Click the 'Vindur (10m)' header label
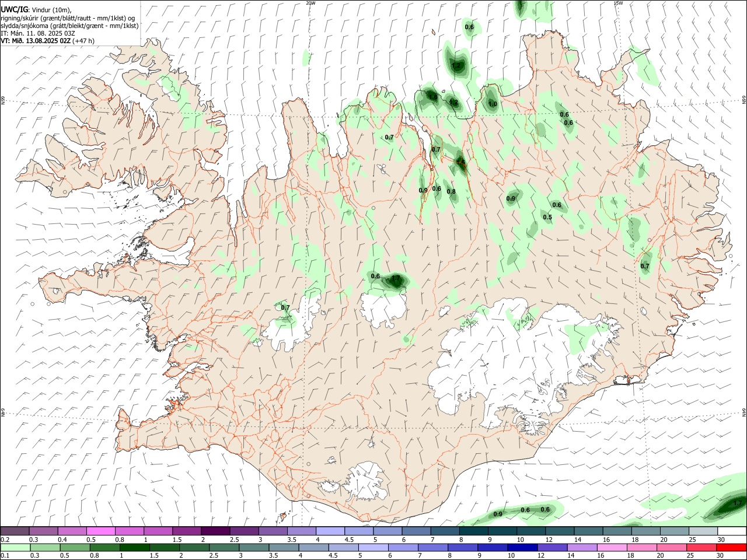Viewport: 747px width, 560px height. tap(51, 10)
